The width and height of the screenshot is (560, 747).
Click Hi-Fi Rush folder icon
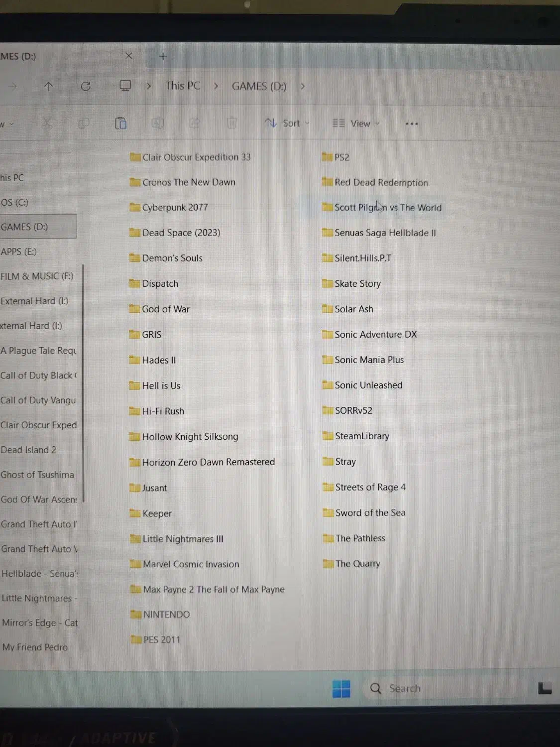[134, 411]
